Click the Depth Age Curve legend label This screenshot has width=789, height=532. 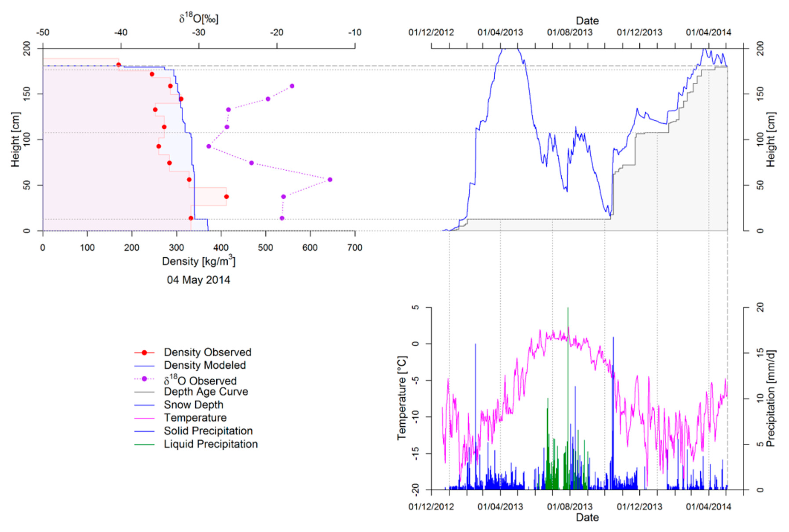[206, 392]
